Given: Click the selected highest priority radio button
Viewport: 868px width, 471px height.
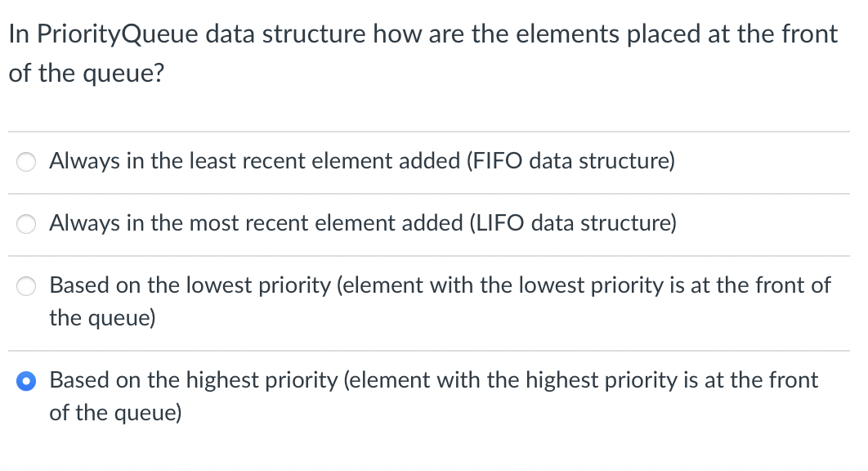Looking at the screenshot, I should coord(26,381).
